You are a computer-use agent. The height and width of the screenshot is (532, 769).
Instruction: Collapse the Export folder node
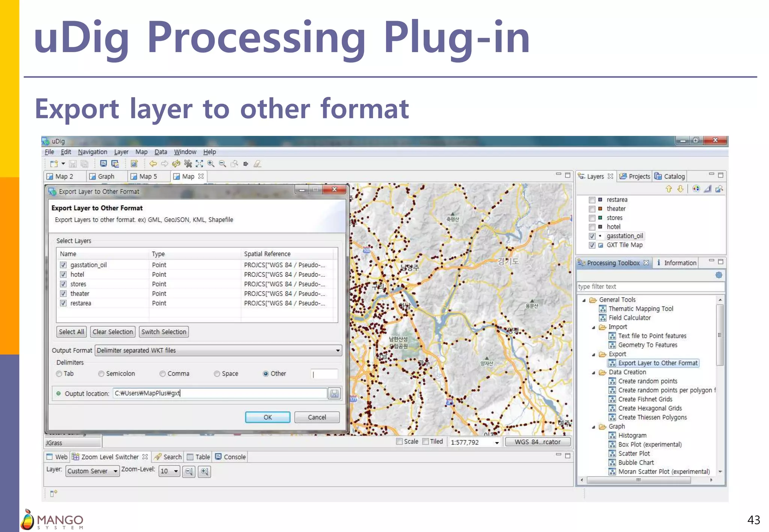594,354
